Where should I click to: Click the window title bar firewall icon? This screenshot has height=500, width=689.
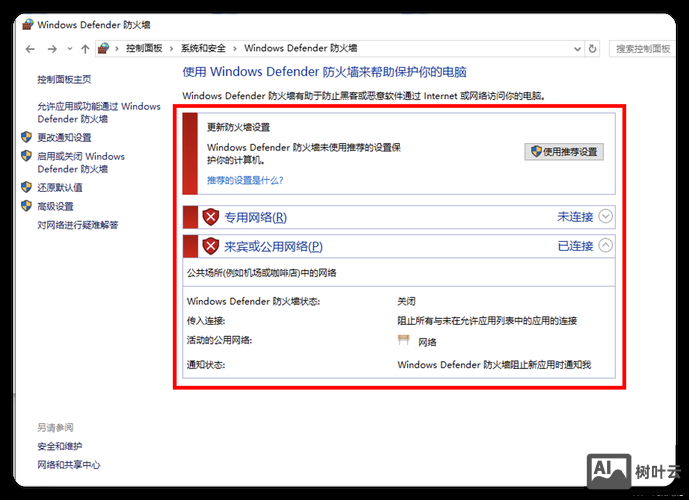click(28, 24)
